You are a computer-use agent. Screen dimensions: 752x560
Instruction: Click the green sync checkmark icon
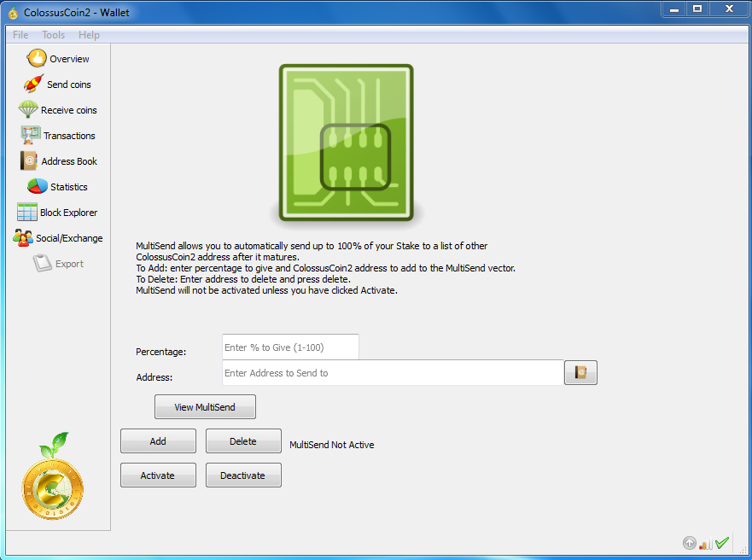[x=720, y=542]
